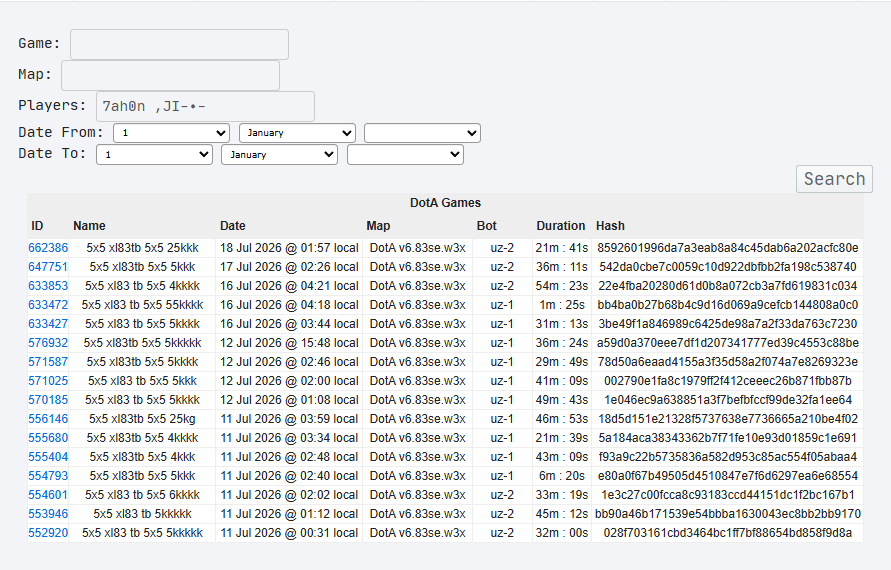Select hash starting with 028f703161cb
891x570 pixels.
coord(727,533)
